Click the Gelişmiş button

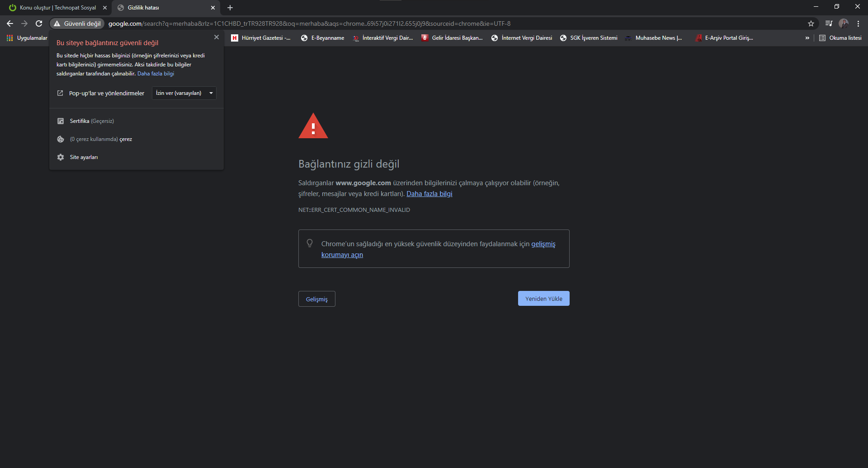(x=317, y=299)
